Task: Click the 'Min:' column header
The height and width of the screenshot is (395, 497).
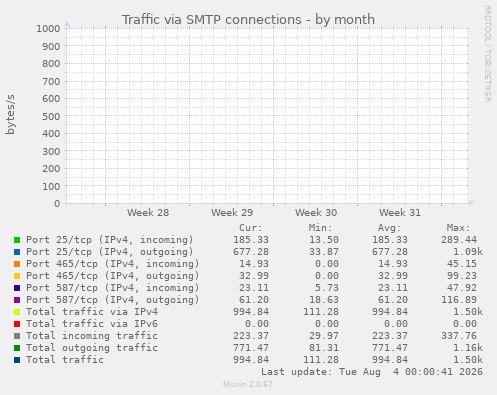Action: [x=320, y=228]
